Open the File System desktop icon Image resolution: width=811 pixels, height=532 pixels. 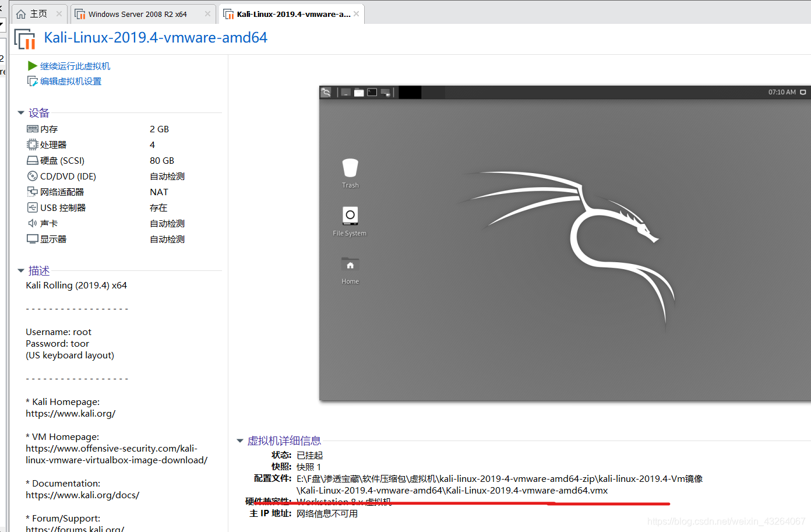pyautogui.click(x=350, y=221)
